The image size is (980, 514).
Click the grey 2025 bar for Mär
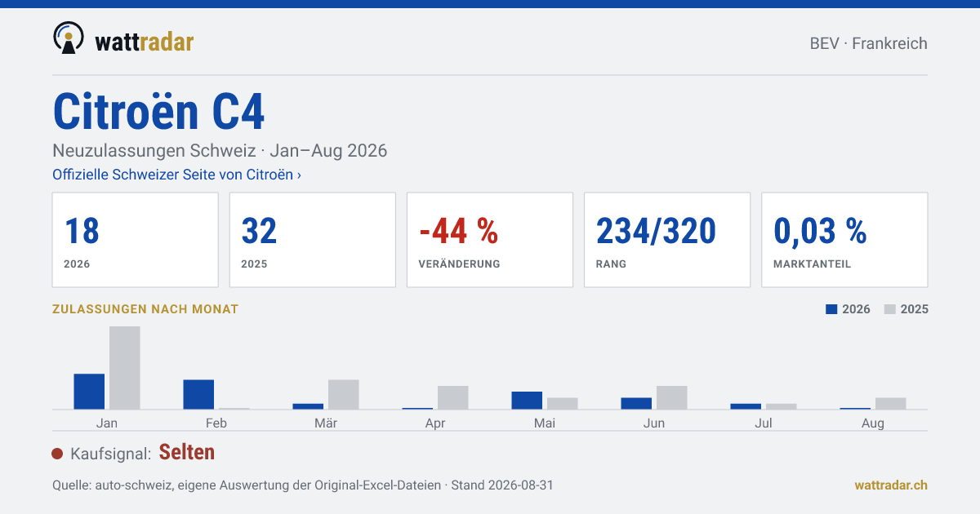tap(344, 395)
